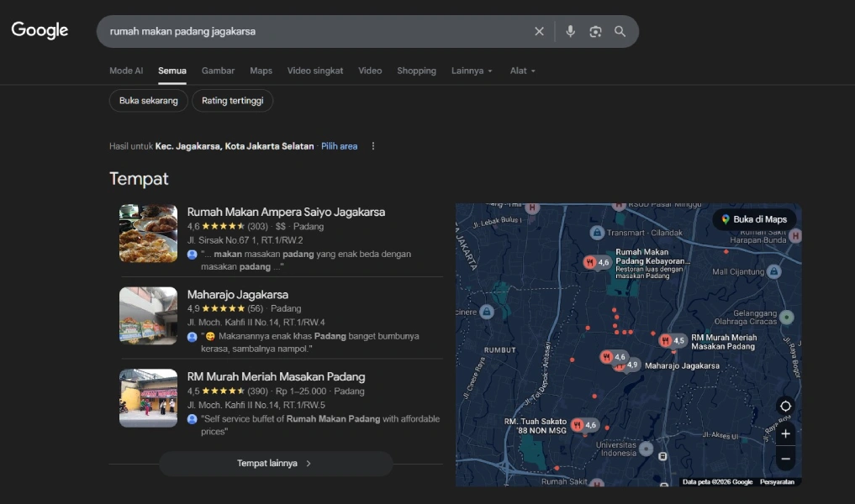
Task: Click the RM Murah Meriah 4,5 map pin
Action: [x=672, y=340]
